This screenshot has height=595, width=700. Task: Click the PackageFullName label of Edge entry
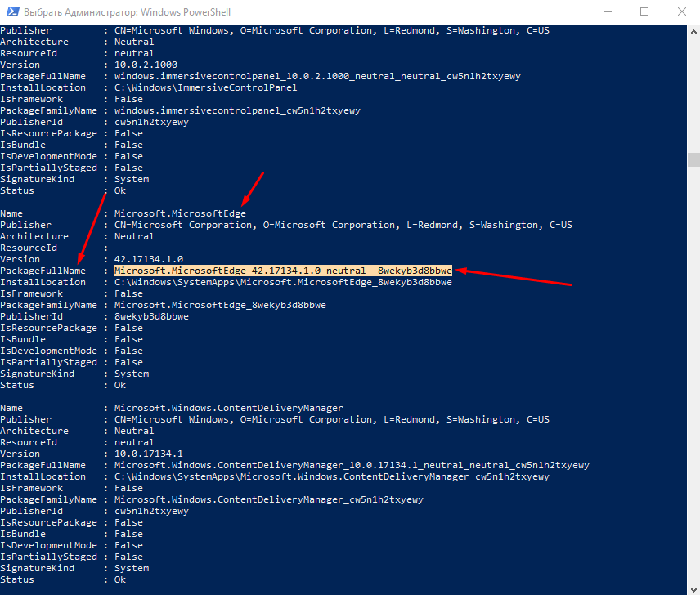[43, 271]
